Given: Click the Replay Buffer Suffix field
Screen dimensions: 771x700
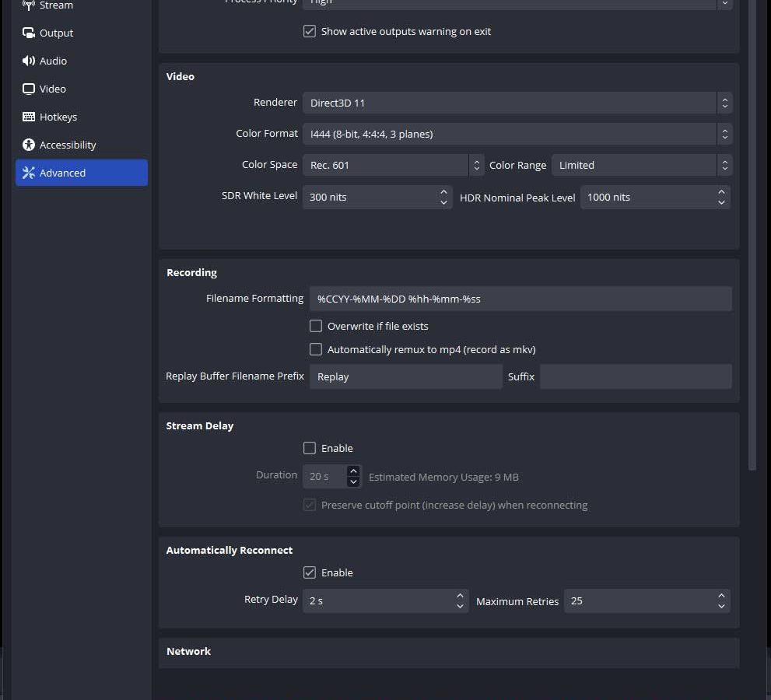Looking at the screenshot, I should [x=635, y=376].
